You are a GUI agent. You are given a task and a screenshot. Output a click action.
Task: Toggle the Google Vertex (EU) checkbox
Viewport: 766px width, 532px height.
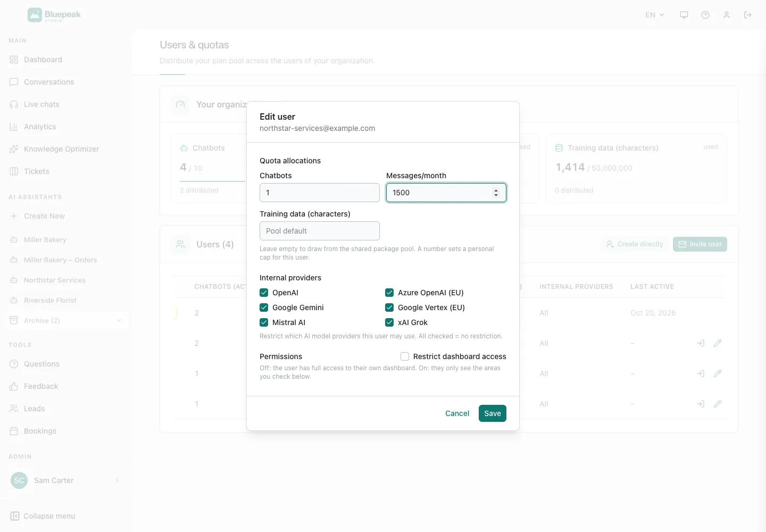point(389,307)
